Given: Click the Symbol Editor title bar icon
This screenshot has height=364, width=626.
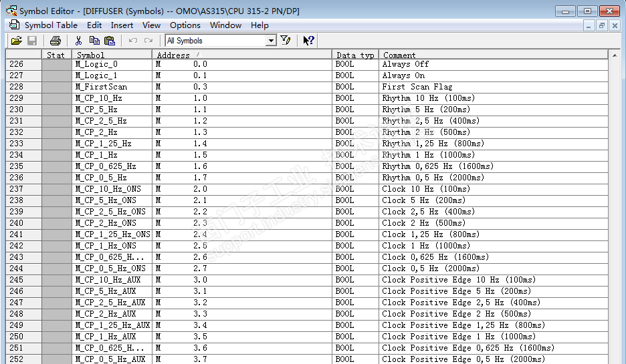Looking at the screenshot, I should pyautogui.click(x=11, y=11).
